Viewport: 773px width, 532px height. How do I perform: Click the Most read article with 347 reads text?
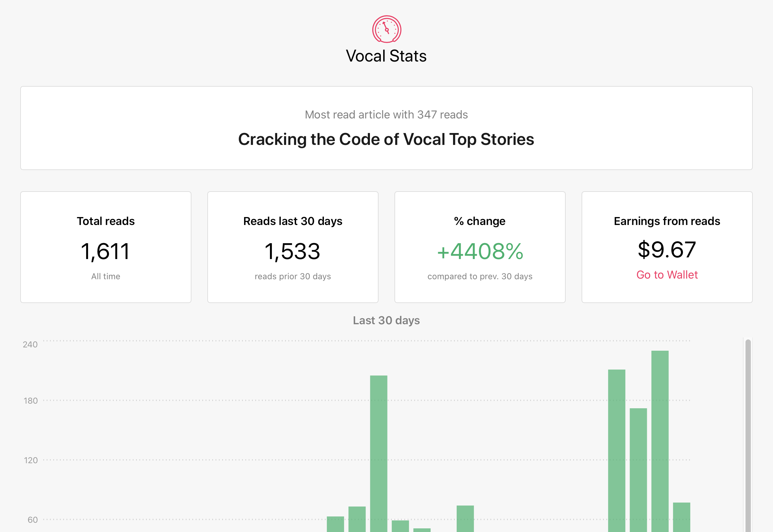coord(386,115)
